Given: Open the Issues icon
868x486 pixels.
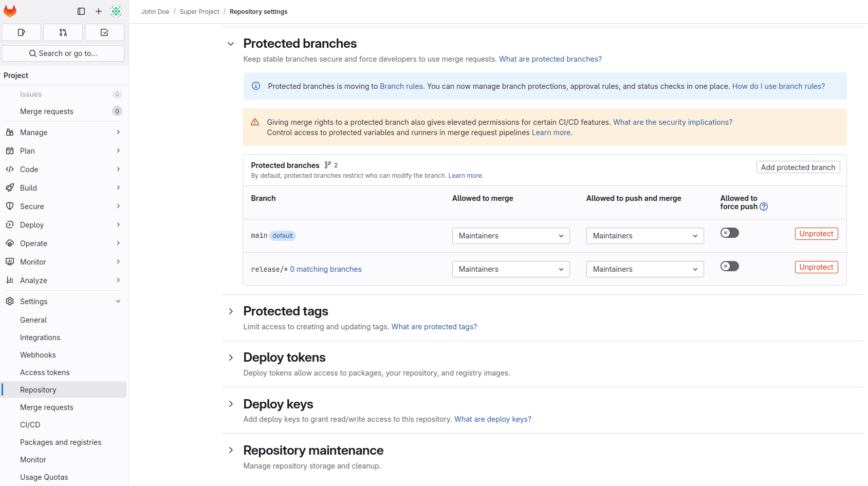Looking at the screenshot, I should coord(21,32).
